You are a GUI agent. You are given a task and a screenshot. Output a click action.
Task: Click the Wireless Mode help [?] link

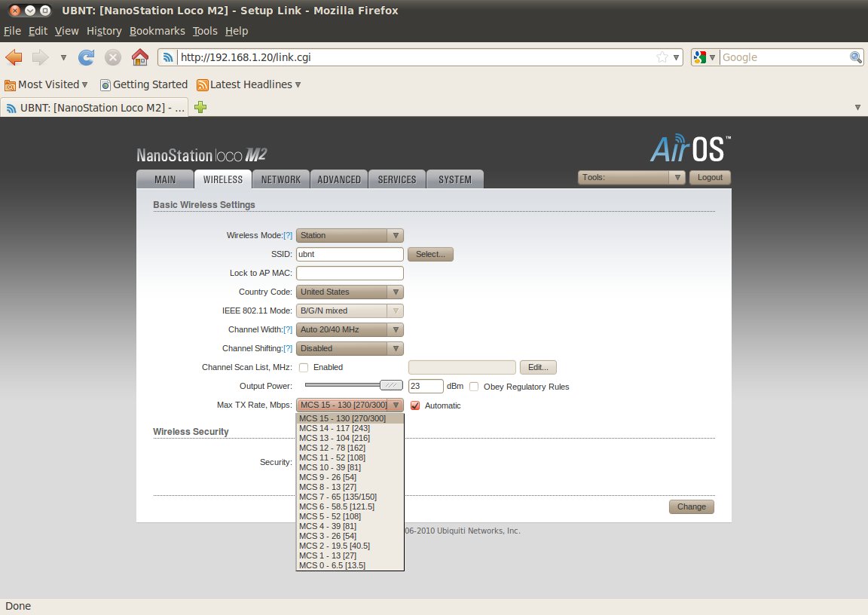click(x=288, y=235)
